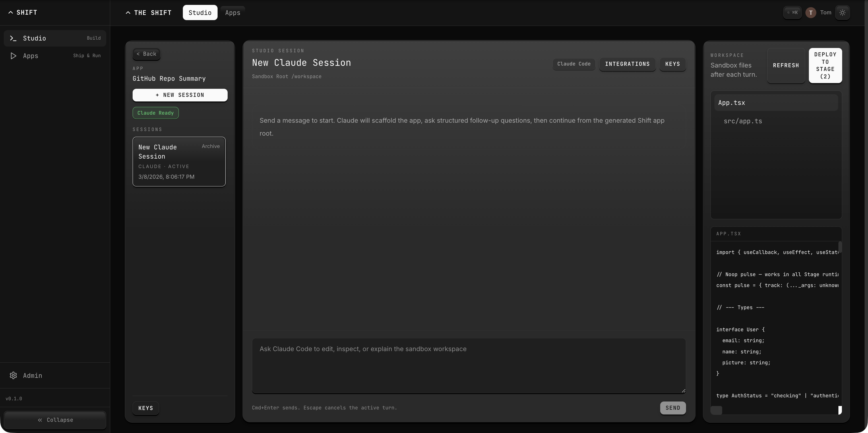Image resolution: width=868 pixels, height=433 pixels.
Task: Select the Claude Code mode pill
Action: pos(574,64)
